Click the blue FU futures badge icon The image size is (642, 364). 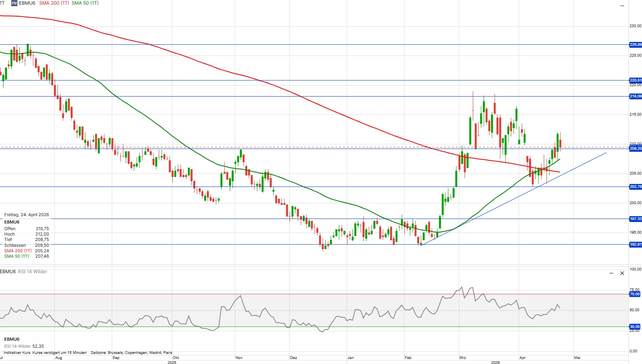coord(14,3)
